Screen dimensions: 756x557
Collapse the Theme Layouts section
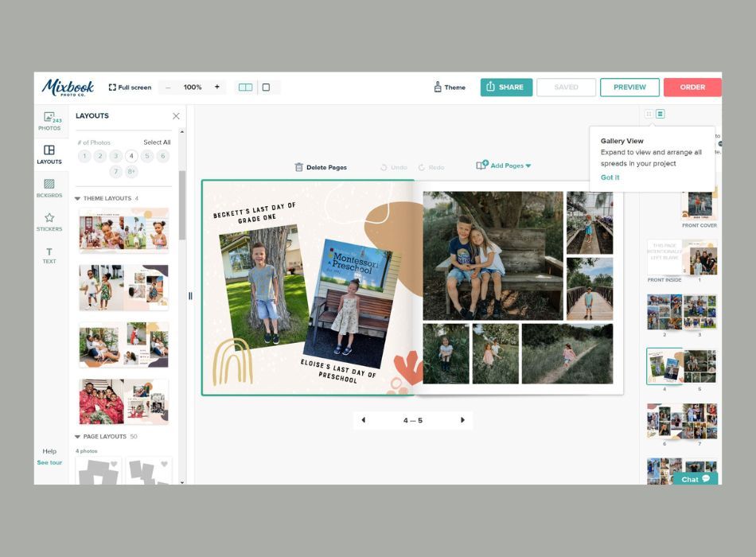pos(78,198)
